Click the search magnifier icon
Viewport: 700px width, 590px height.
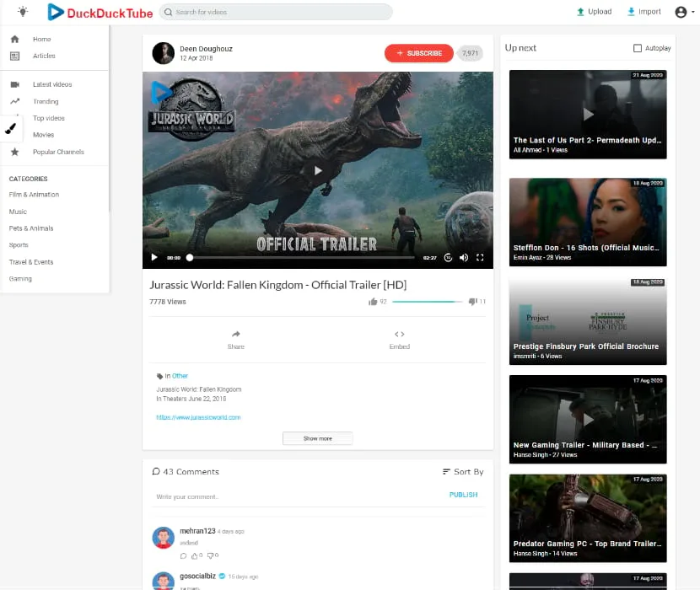click(x=169, y=12)
